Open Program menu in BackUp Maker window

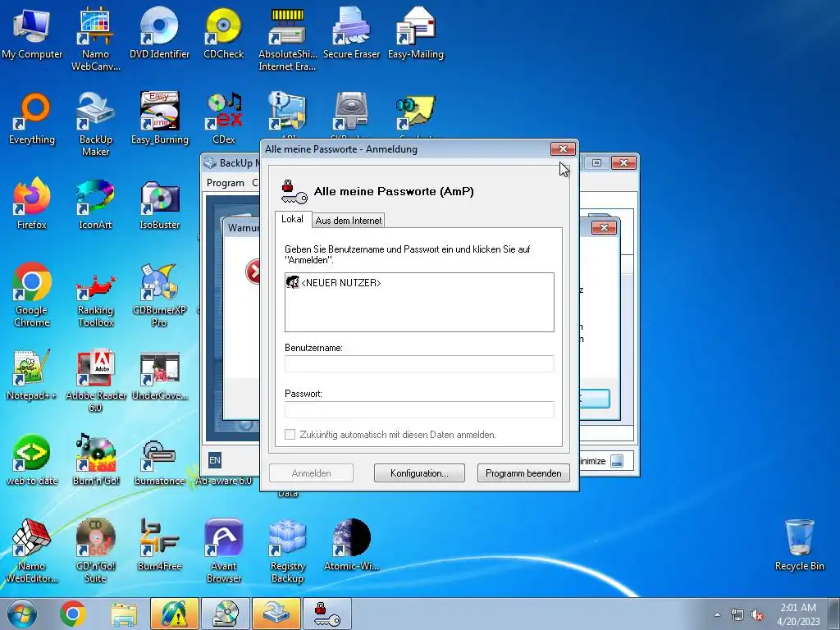pos(225,183)
